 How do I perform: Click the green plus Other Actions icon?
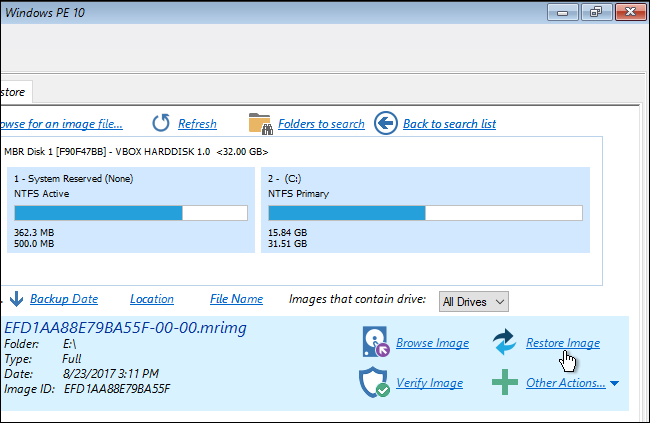pyautogui.click(x=504, y=382)
